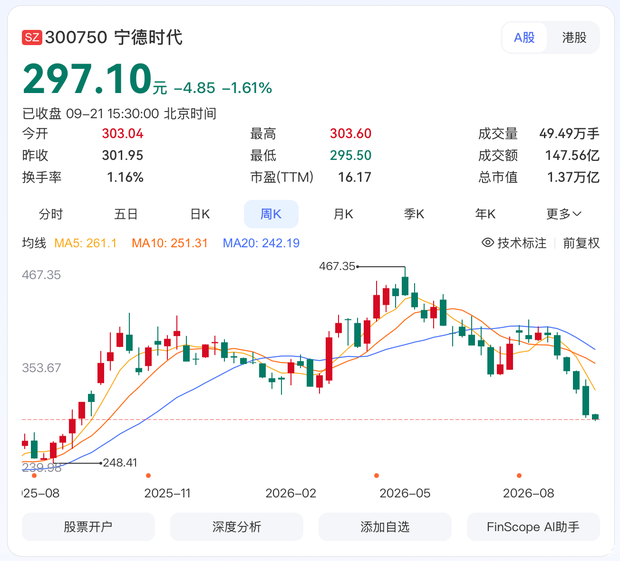Screen dimensions: 620x561
Task: Click the 已收盘 09-21 closing time text
Action: tap(119, 114)
